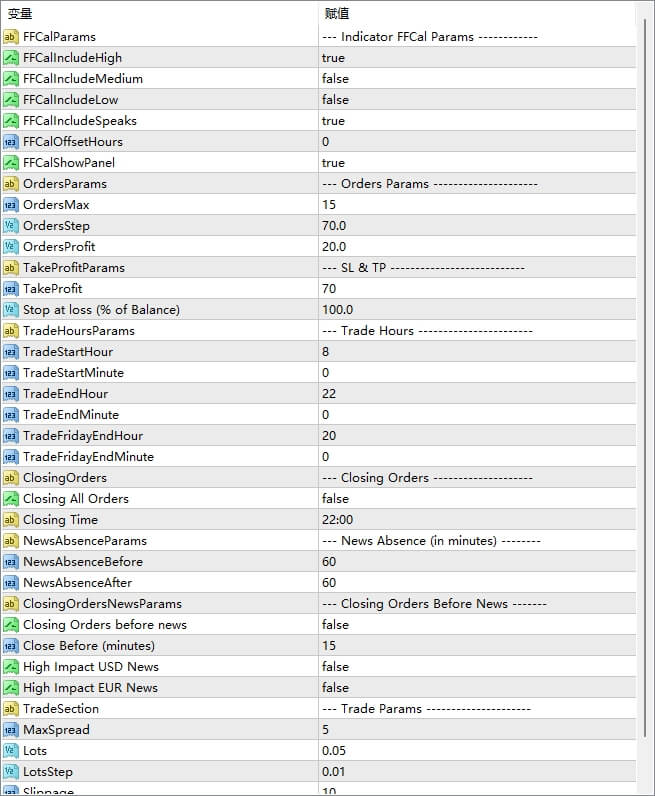Screen dimensions: 655x796
Task: Select the FFCalIncludeHigh value true
Action: (333, 58)
